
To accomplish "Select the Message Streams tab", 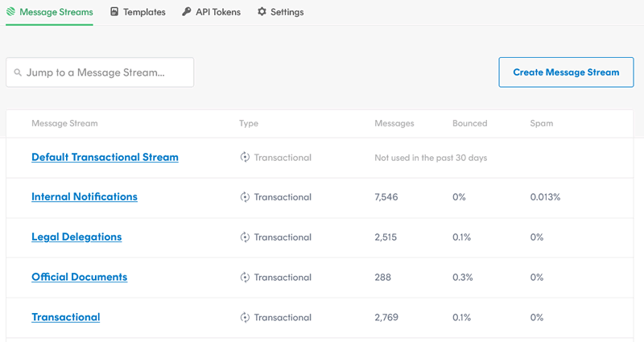I will click(56, 12).
